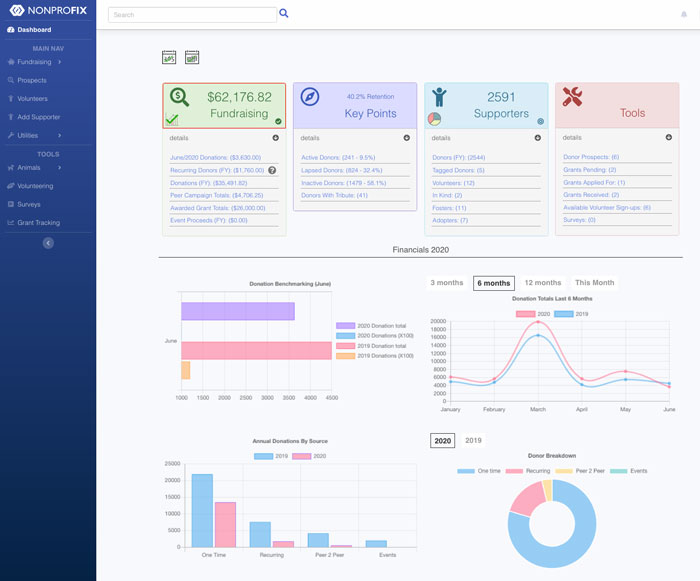Image resolution: width=700 pixels, height=581 pixels.
Task: Open Grant Tracking page
Action: tap(38, 222)
